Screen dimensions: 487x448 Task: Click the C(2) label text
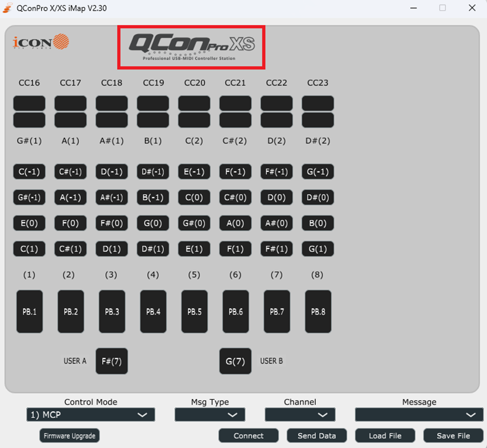[x=194, y=141]
